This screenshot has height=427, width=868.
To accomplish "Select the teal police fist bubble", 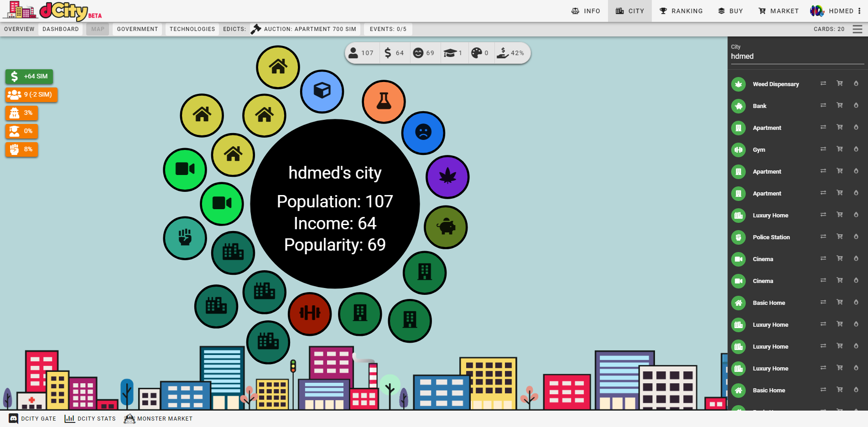I will click(x=185, y=238).
